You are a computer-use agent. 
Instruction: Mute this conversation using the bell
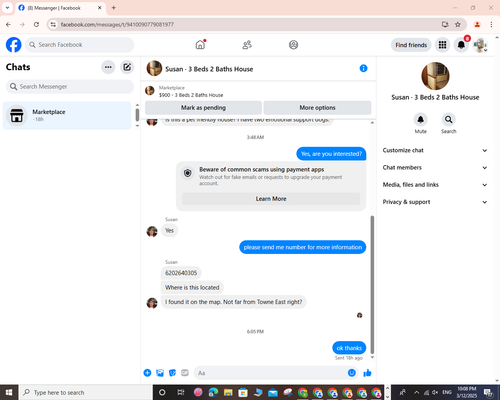421,119
